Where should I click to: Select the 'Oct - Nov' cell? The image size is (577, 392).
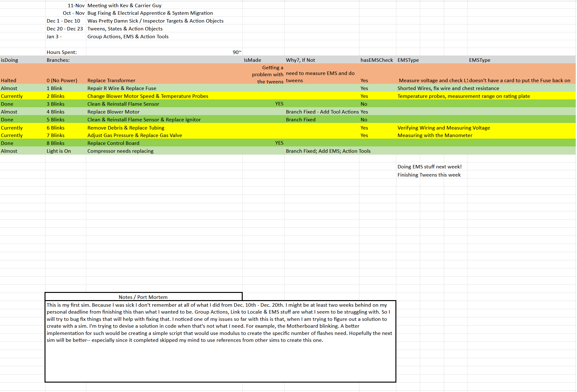(x=66, y=13)
